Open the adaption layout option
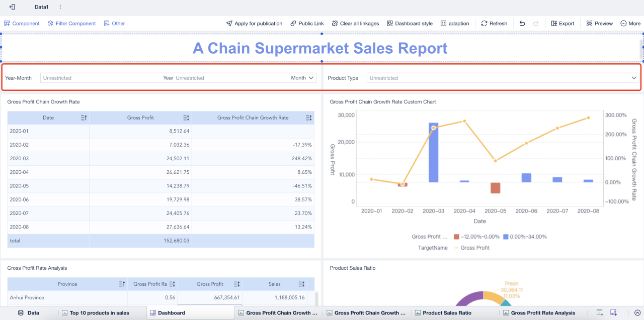 (x=455, y=24)
